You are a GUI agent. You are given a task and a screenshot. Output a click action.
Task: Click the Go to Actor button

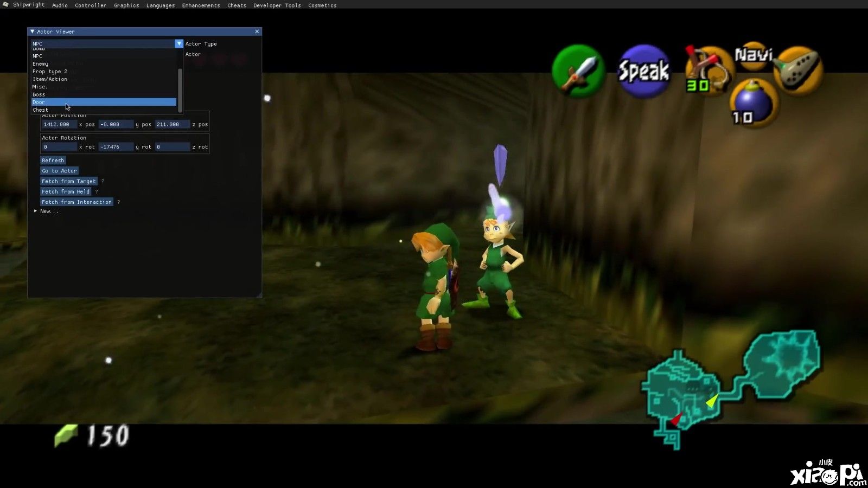(x=60, y=171)
